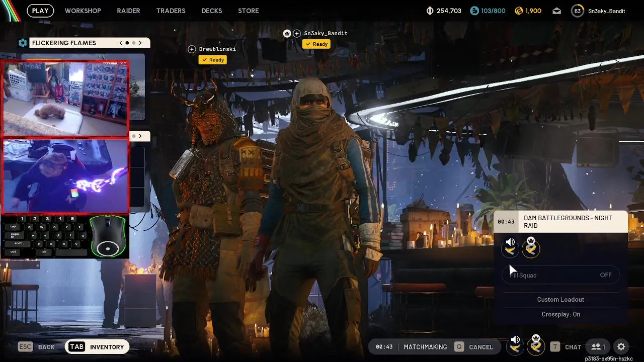Switch to the RAIDER tab
The width and height of the screenshot is (644, 362).
128,11
